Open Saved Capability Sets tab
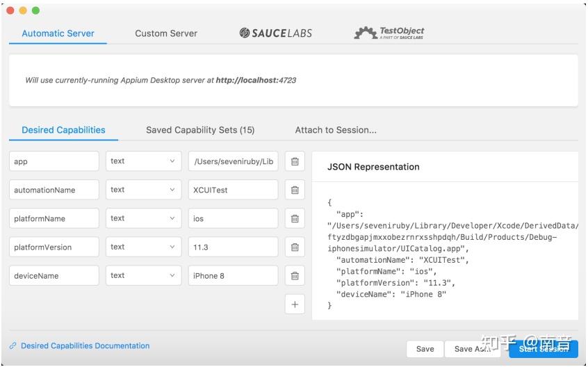This screenshot has height=367, width=588. [200, 130]
